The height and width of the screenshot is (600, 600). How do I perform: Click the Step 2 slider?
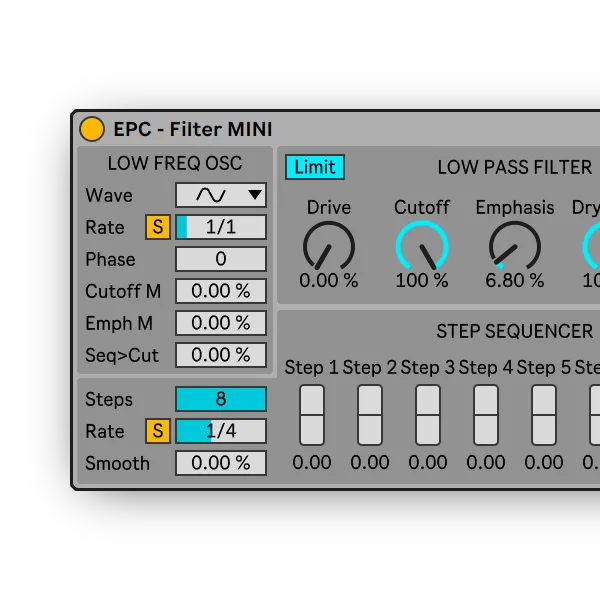370,415
